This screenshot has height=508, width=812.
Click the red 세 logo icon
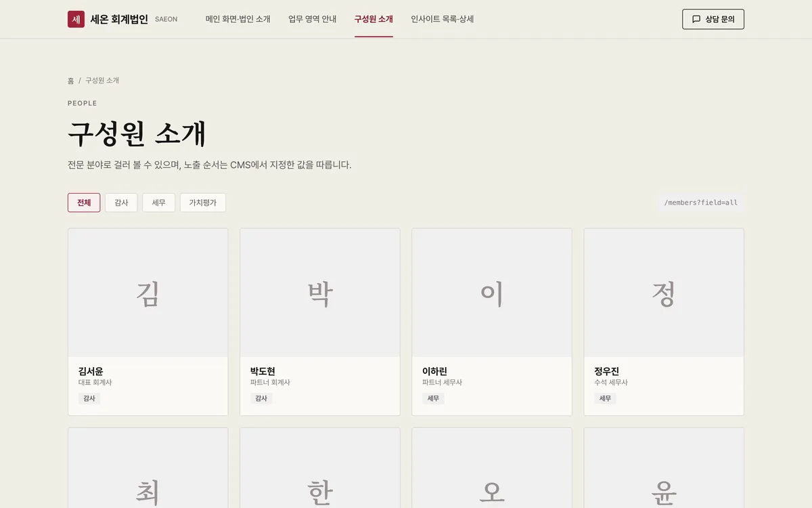(76, 19)
